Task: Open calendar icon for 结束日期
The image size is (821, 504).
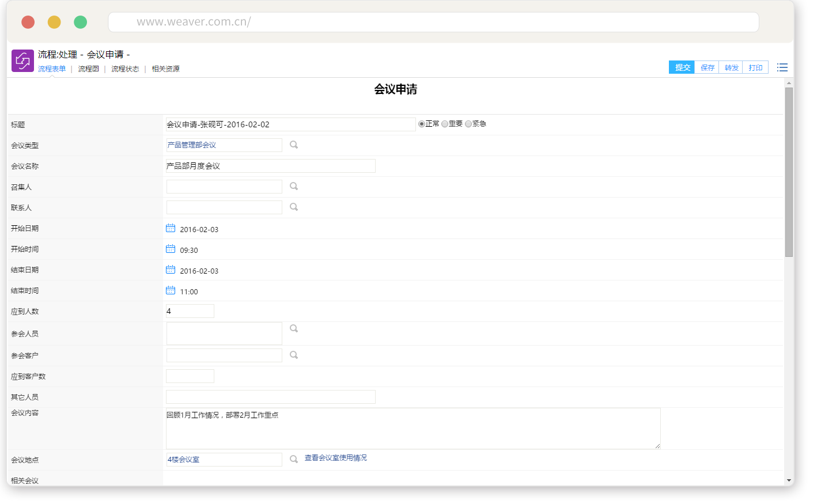Action: point(171,270)
